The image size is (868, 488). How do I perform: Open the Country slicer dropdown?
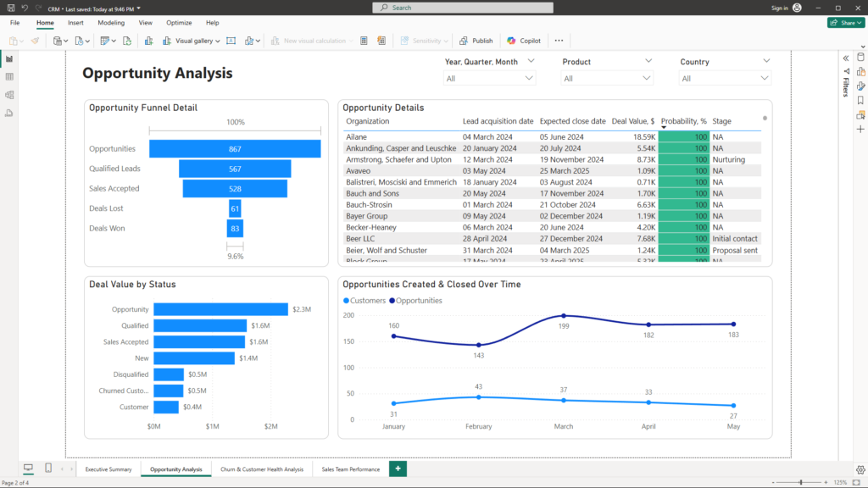725,79
